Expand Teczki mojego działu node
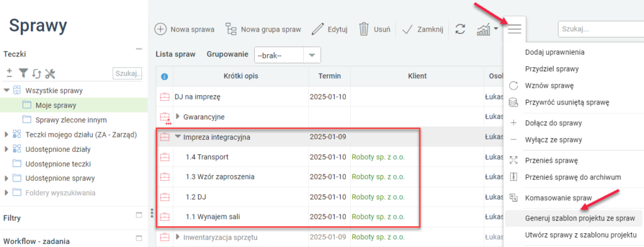The height and width of the screenshot is (247, 644). click(x=6, y=134)
